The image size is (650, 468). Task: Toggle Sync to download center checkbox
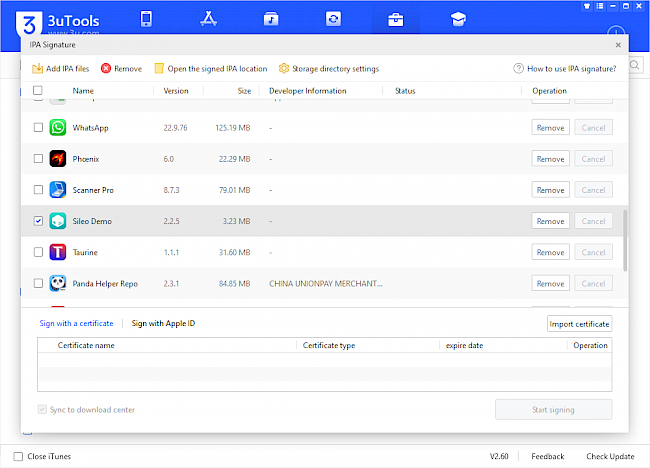click(42, 410)
